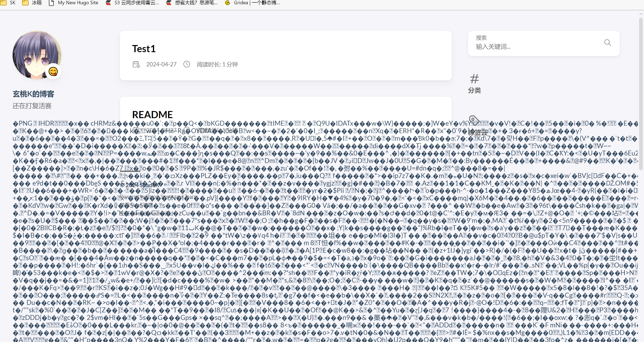Open the 想省大钱？思源笔 bookmark
This screenshot has height=342, width=644.
pos(192,3)
